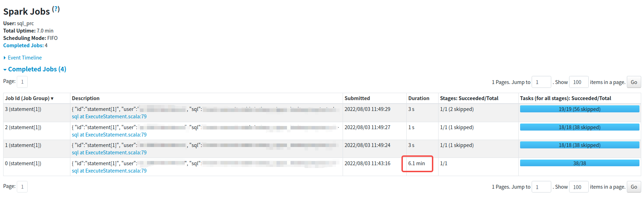Open sql at ExecuteStatement link for job 1
The image size is (644, 210).
(x=109, y=153)
